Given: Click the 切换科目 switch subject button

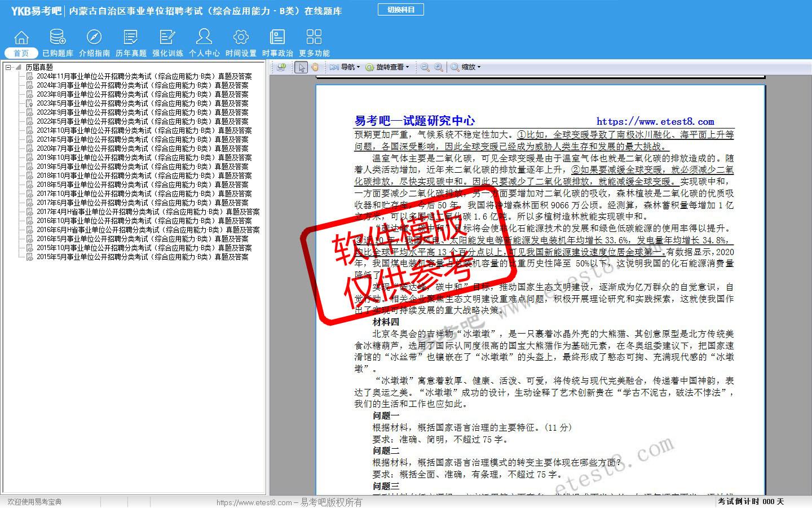Looking at the screenshot, I should click(400, 10).
